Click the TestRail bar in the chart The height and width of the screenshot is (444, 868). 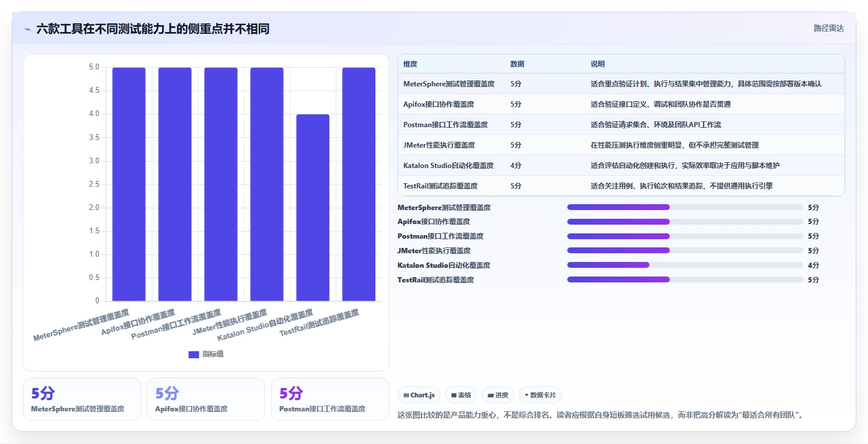pos(359,184)
